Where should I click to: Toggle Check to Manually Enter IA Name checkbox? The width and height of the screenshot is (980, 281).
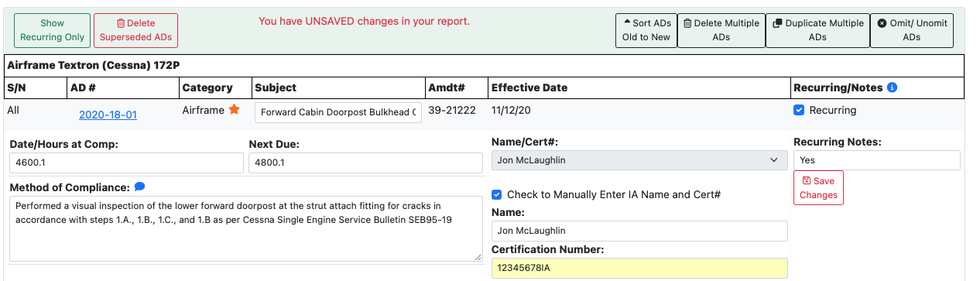[497, 194]
